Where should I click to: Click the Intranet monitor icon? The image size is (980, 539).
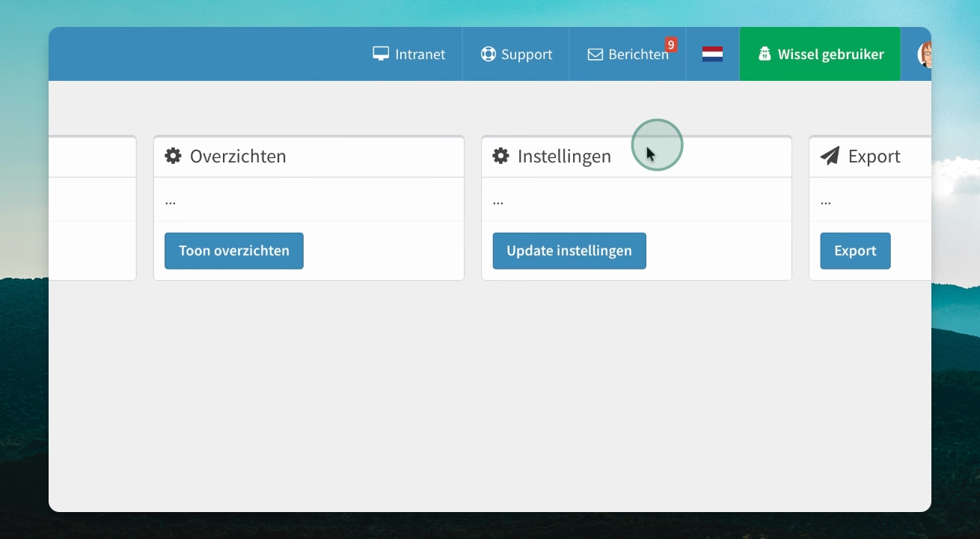click(381, 54)
